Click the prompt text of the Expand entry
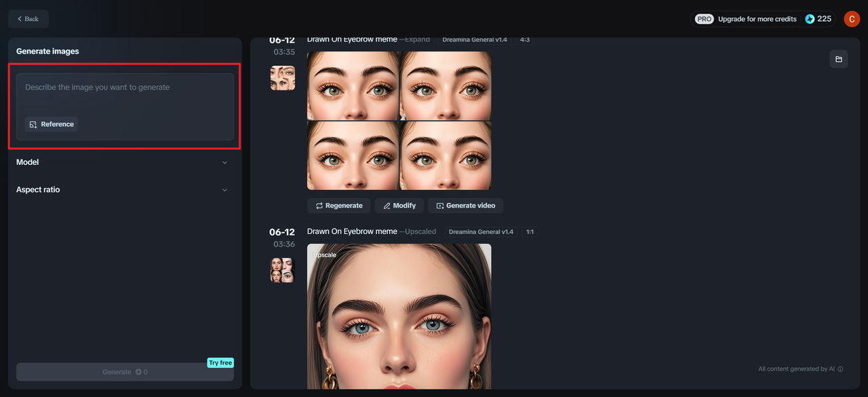This screenshot has height=397, width=868. tap(352, 39)
